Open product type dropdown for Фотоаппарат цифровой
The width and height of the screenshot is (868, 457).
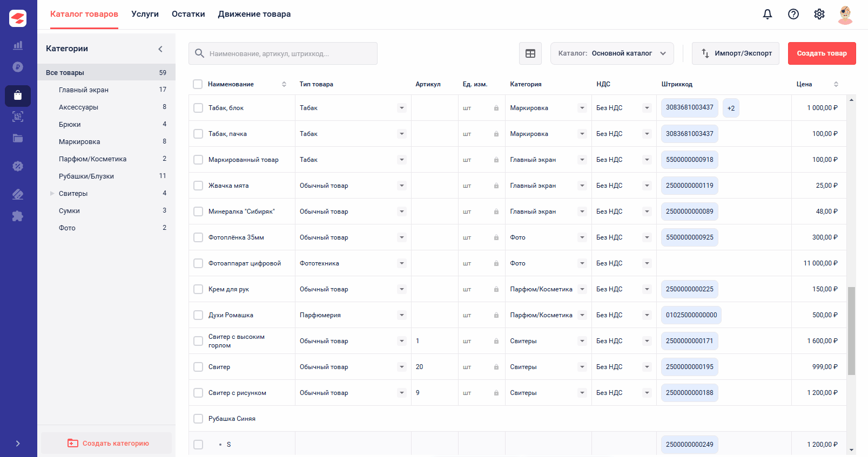point(402,263)
